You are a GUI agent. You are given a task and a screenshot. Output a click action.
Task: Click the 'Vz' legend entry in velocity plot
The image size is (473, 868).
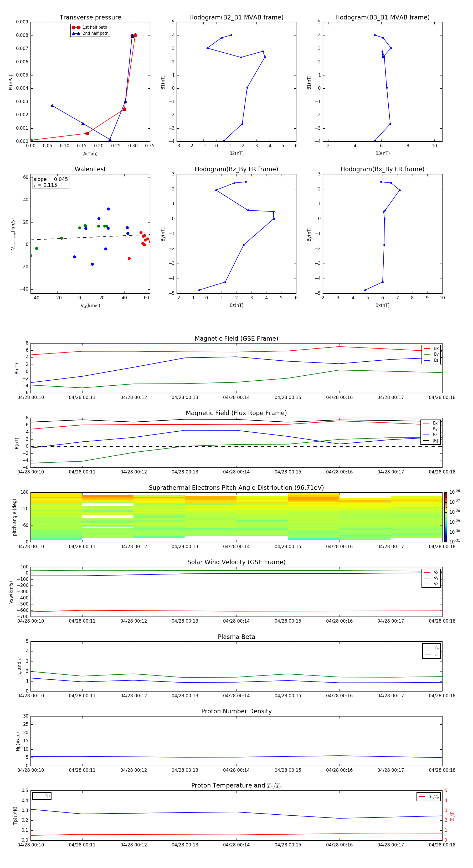click(431, 584)
